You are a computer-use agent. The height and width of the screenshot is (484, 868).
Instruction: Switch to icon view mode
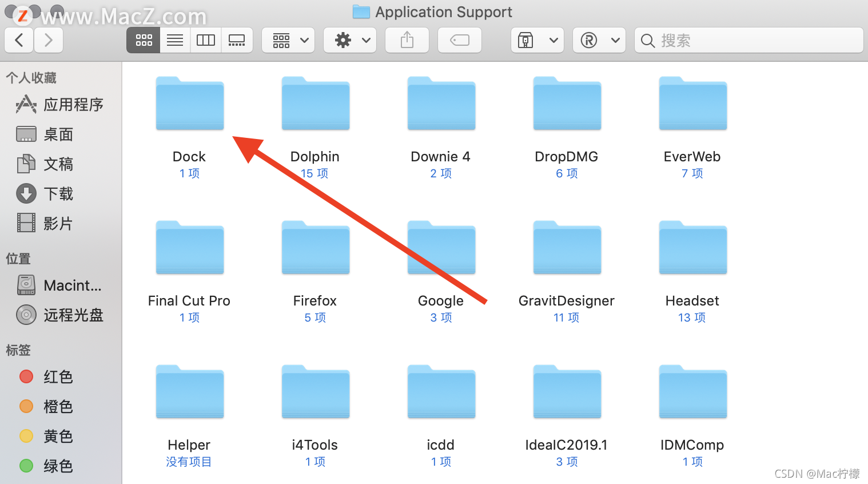pos(144,40)
